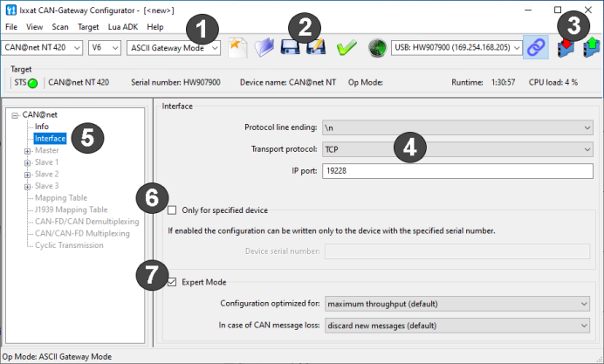Enable the Only for specified device checkbox
This screenshot has height=364, width=604.
pos(172,210)
